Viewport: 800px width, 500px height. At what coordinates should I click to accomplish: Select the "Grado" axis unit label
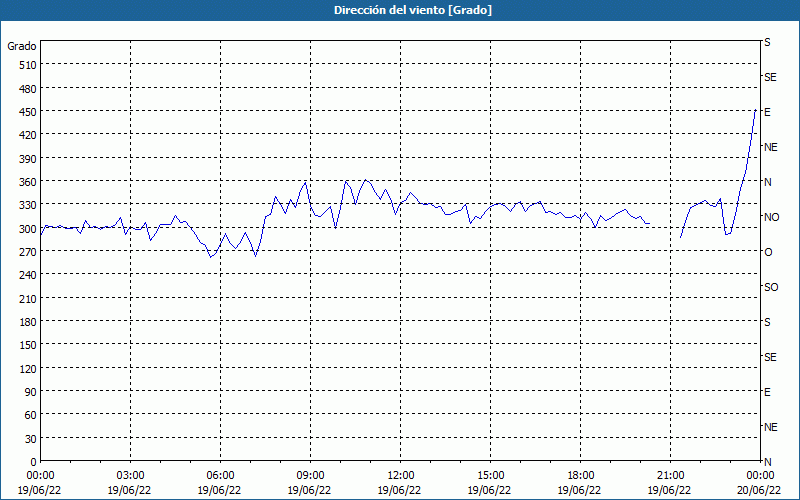(x=22, y=46)
